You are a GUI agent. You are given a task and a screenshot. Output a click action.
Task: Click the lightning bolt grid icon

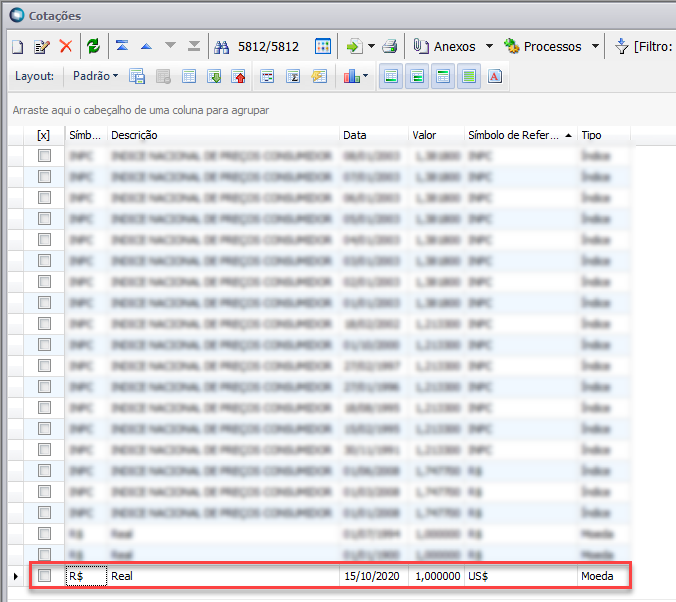point(319,76)
